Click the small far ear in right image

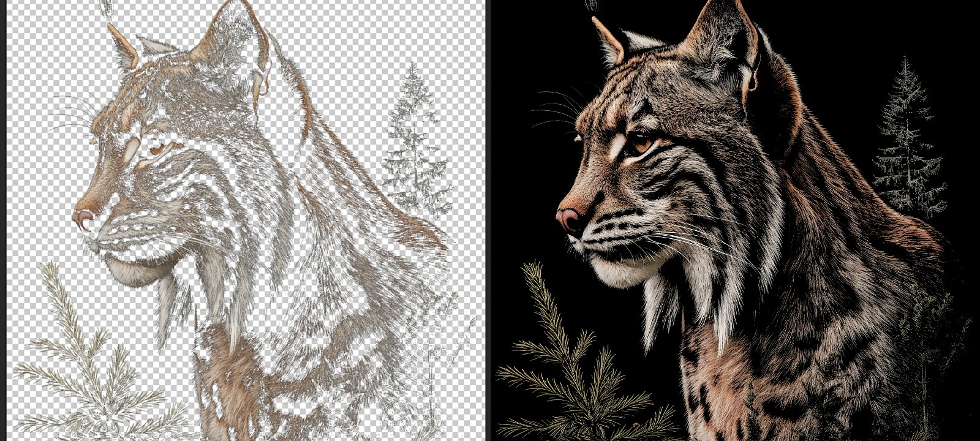pos(608,43)
